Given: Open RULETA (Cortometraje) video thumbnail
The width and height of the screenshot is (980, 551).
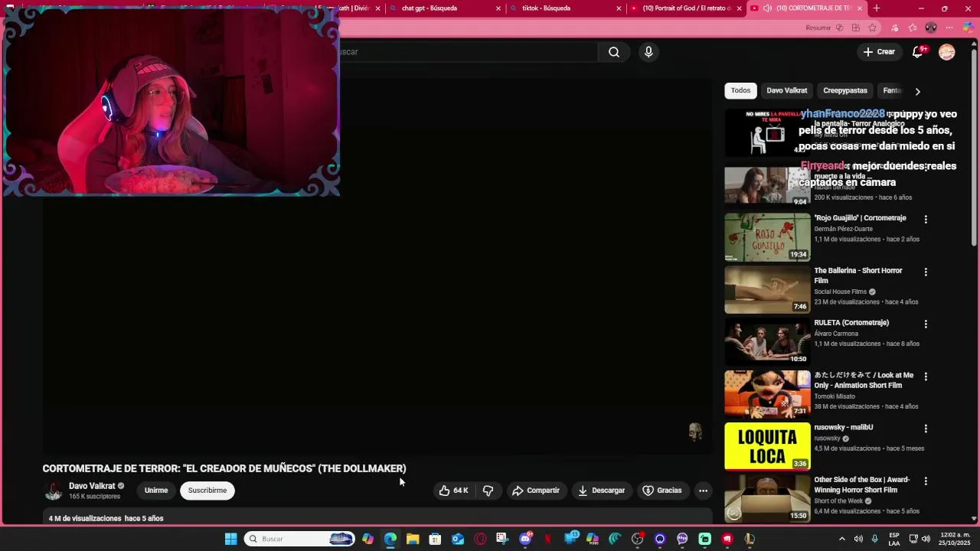Looking at the screenshot, I should point(767,342).
